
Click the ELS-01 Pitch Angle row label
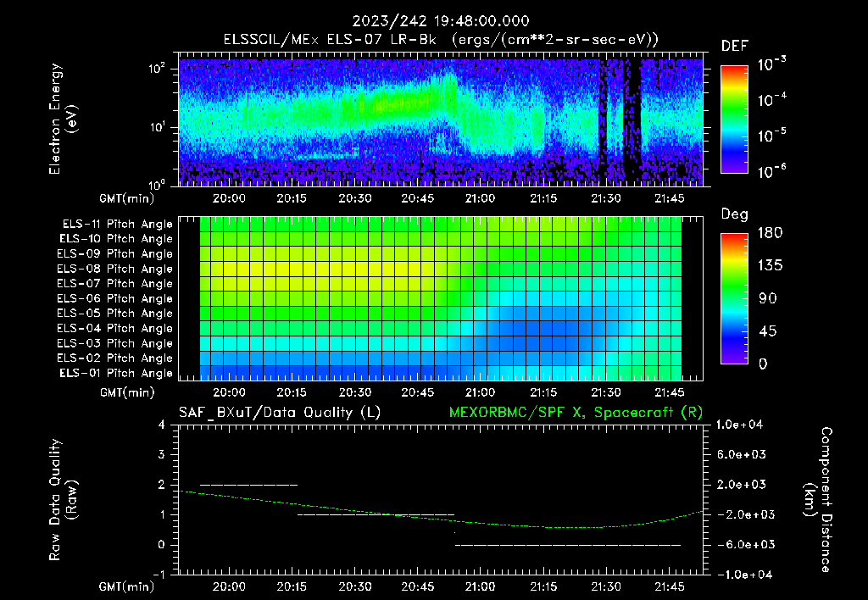tap(116, 374)
